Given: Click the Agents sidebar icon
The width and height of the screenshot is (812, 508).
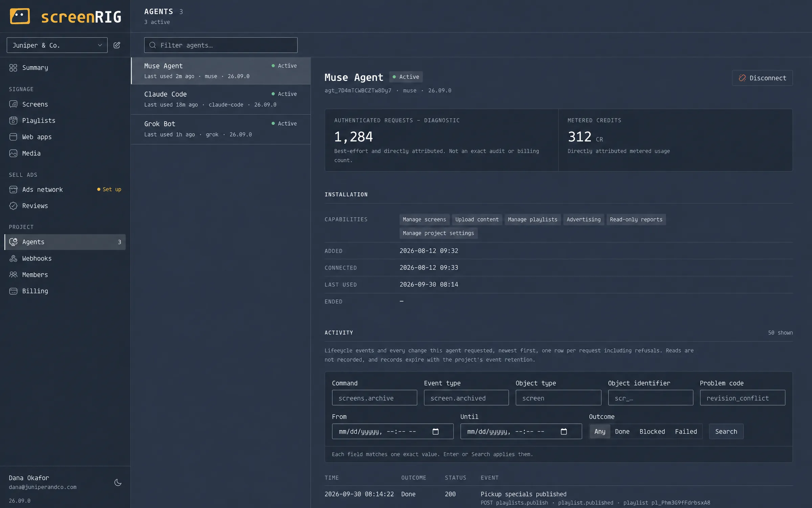Looking at the screenshot, I should coord(13,242).
